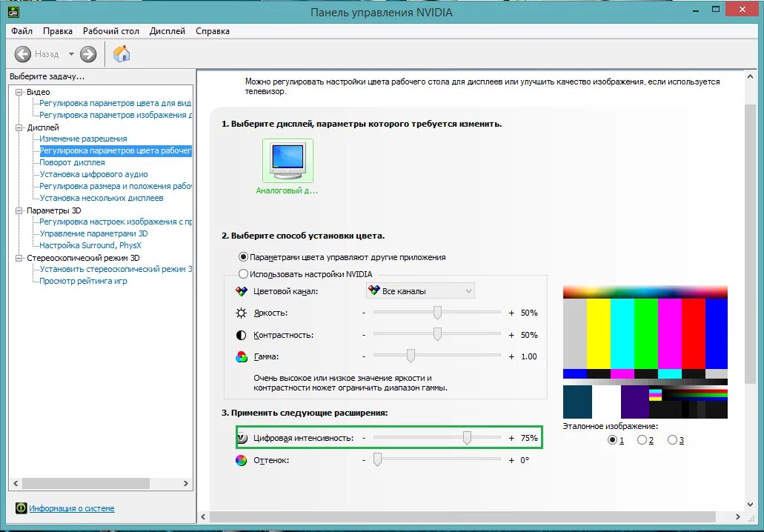
Task: Click the Контрастность slider handle
Action: pos(437,334)
